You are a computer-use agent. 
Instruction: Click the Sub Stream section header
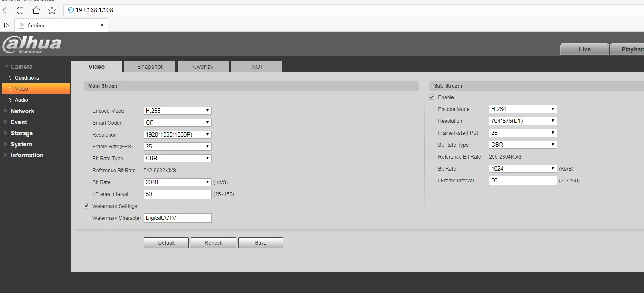pyautogui.click(x=537, y=86)
